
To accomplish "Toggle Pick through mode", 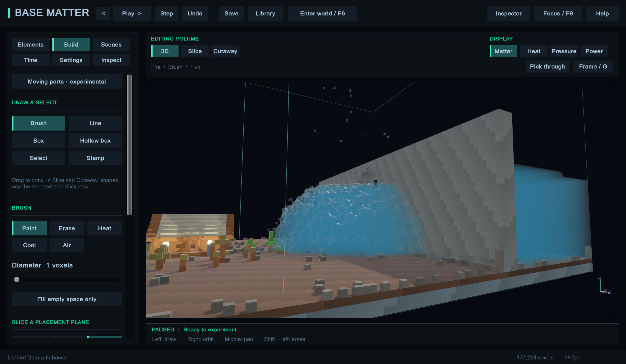I will click(x=547, y=66).
